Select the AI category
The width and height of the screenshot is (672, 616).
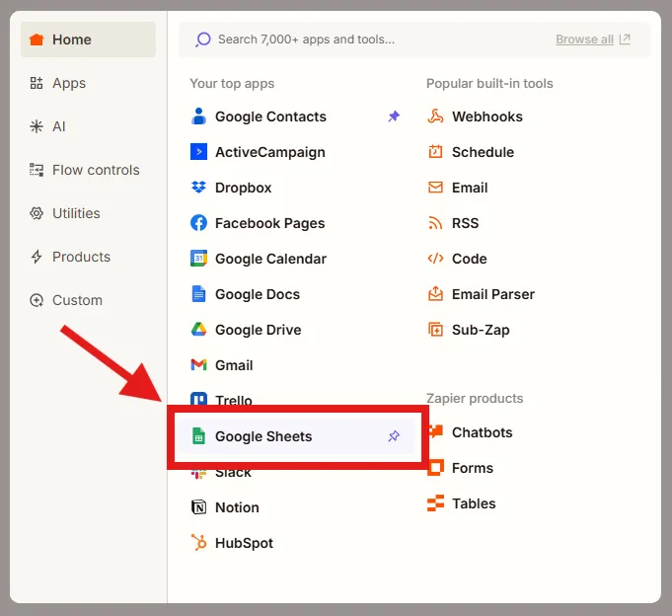tap(47, 126)
